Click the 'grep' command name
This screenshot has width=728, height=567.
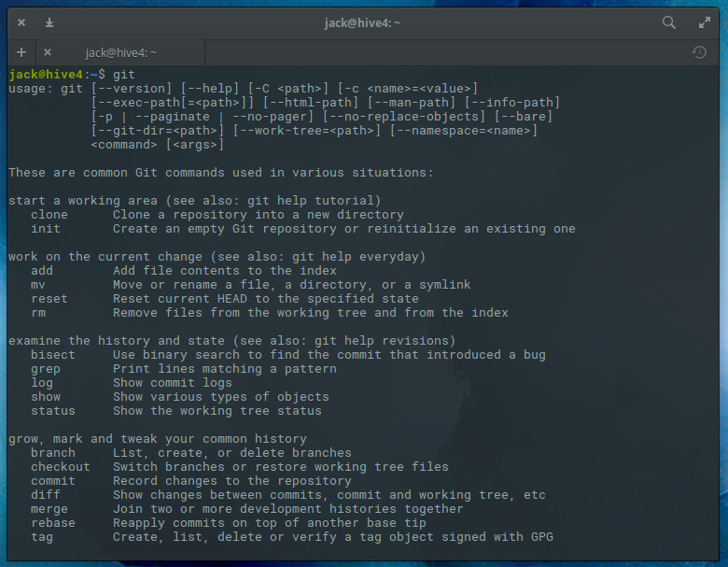pyautogui.click(x=46, y=369)
